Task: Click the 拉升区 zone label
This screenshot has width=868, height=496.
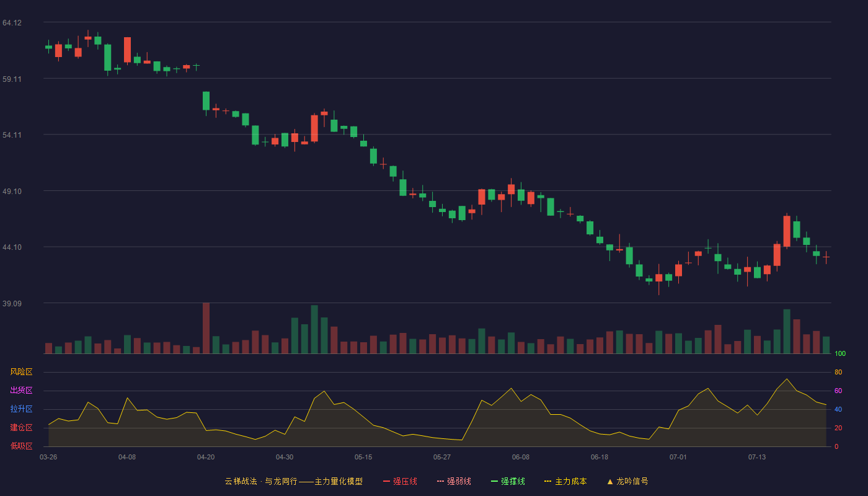Action: [x=21, y=409]
